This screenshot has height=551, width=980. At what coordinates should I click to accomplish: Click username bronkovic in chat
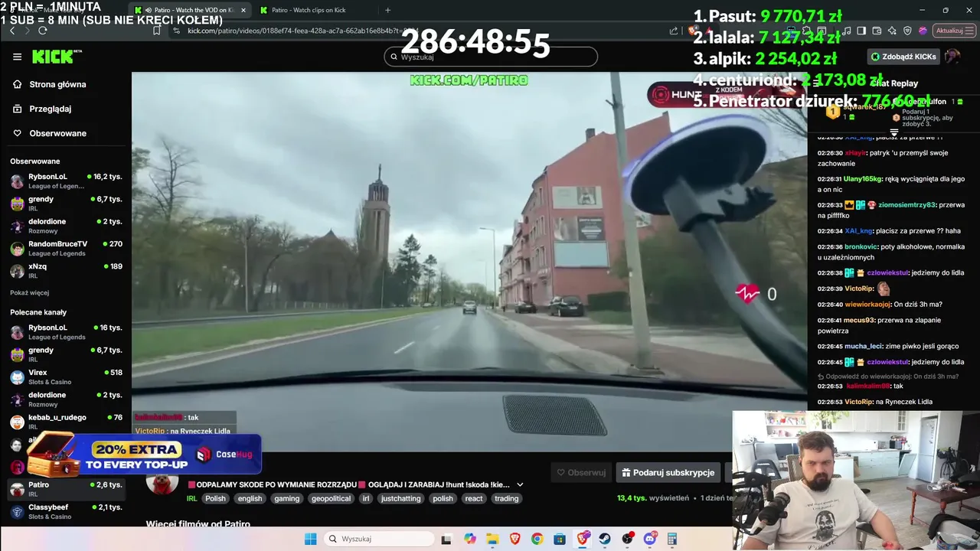[x=861, y=247]
